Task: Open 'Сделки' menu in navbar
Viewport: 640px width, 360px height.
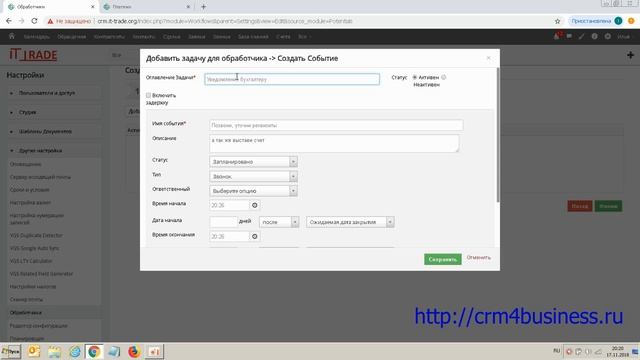Action: [171, 37]
